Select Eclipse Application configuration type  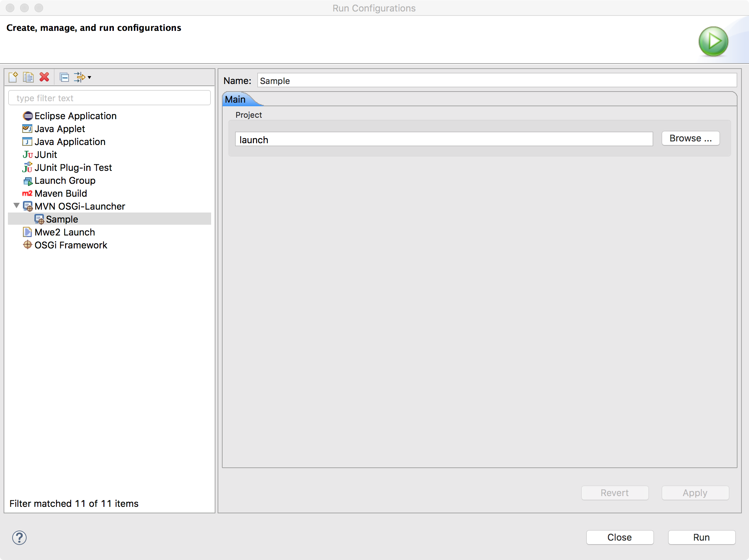(75, 116)
